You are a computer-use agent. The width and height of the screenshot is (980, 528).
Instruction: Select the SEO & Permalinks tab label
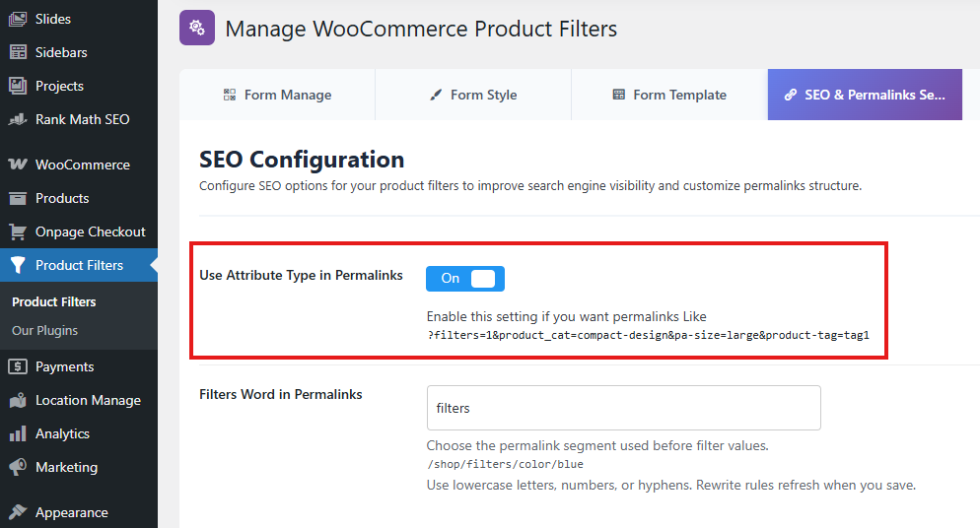coord(875,95)
